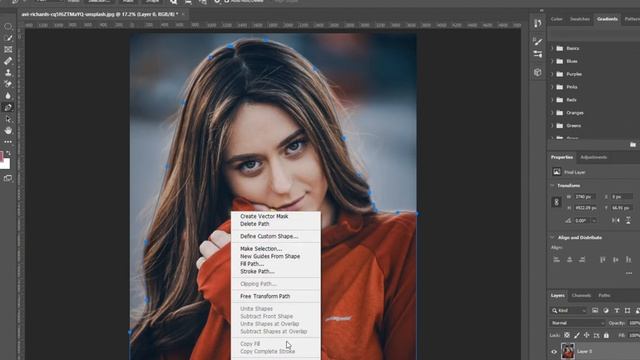Toggle shape layer filter in Layers panel

627,311
